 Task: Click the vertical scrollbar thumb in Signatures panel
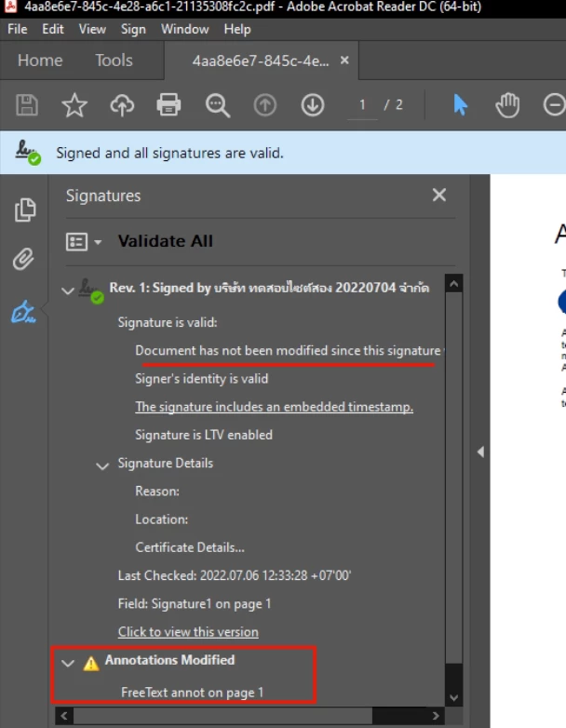[453, 478]
